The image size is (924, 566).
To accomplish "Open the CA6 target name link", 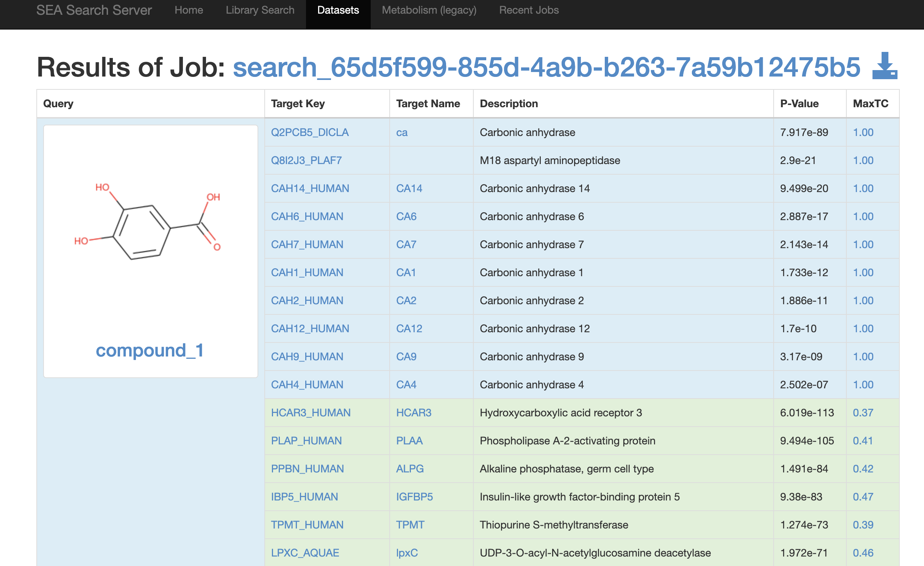I will click(406, 217).
